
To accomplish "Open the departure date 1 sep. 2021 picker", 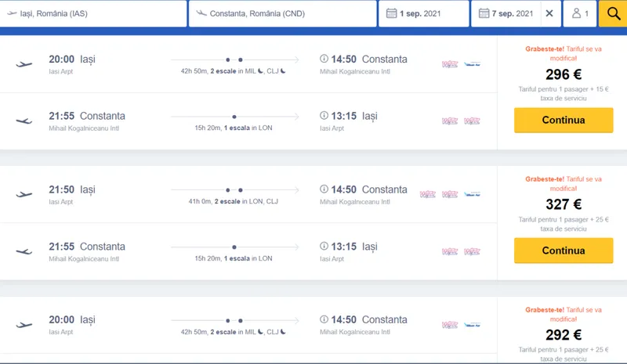I will (423, 14).
